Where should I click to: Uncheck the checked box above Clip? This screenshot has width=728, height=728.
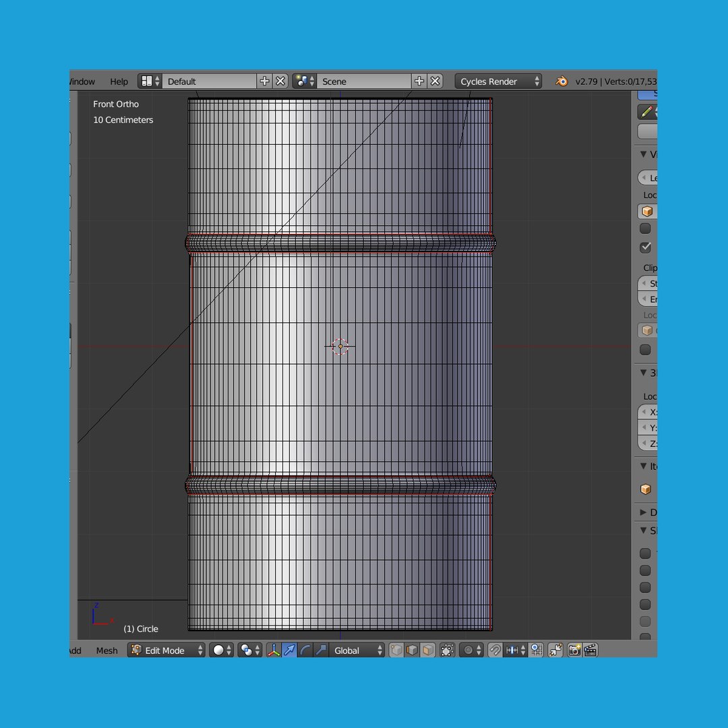645,247
